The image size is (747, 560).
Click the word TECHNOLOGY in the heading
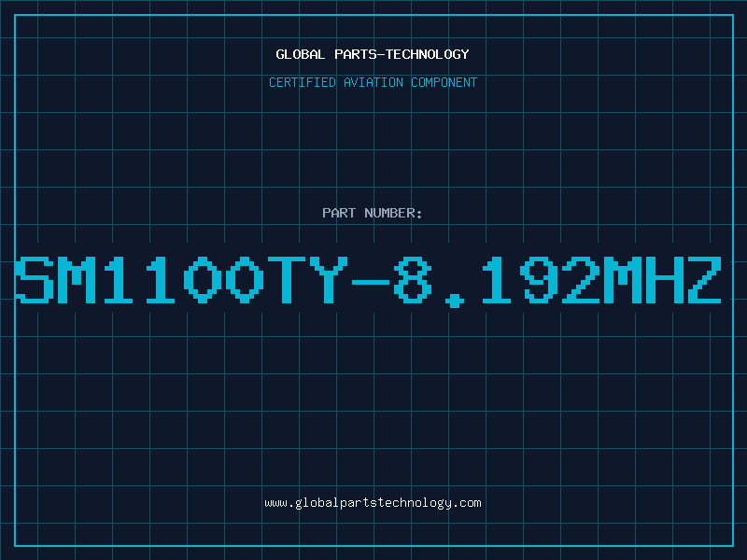428,54
